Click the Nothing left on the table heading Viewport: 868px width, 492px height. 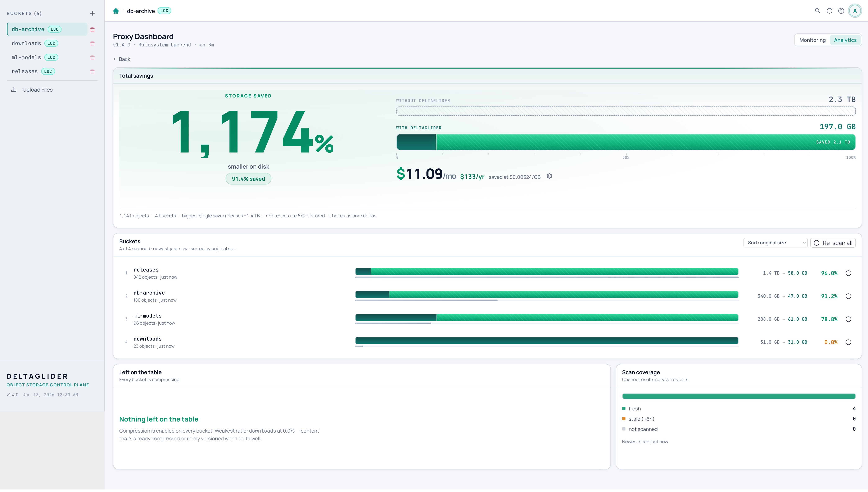click(159, 419)
